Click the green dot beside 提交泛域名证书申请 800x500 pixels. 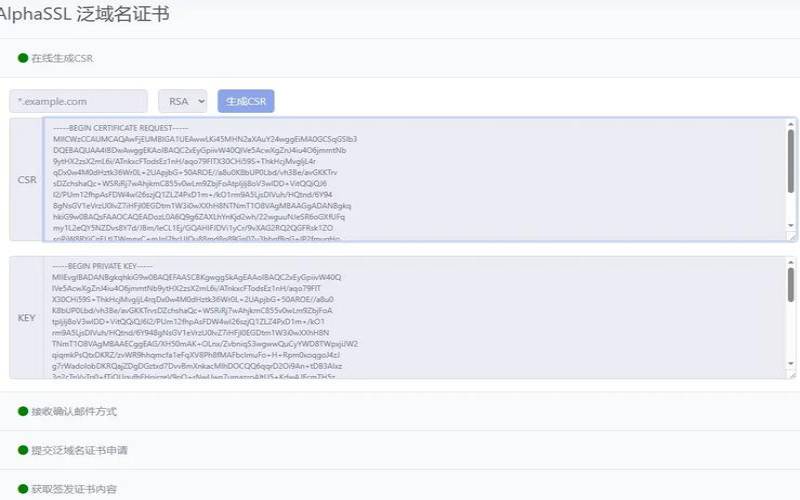tap(23, 450)
